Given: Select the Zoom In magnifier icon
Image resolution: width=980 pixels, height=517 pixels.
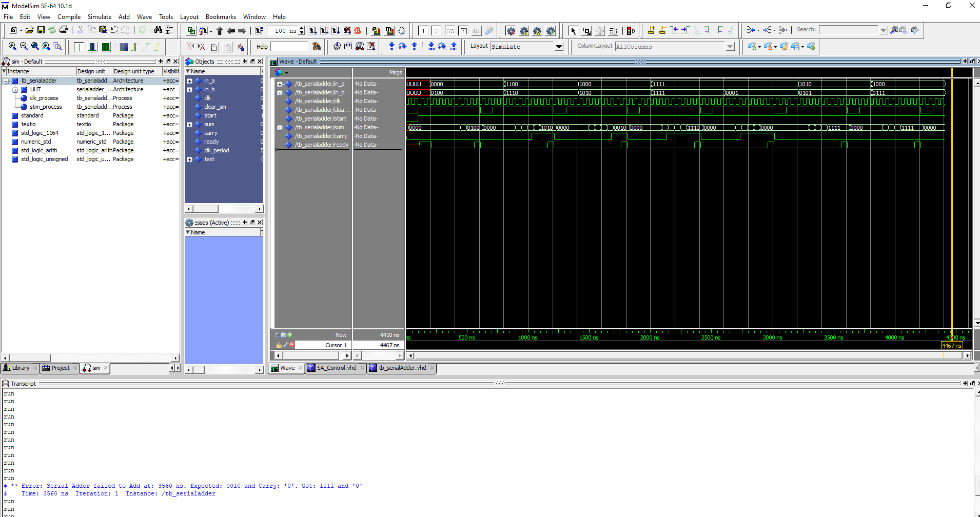Looking at the screenshot, I should [13, 46].
